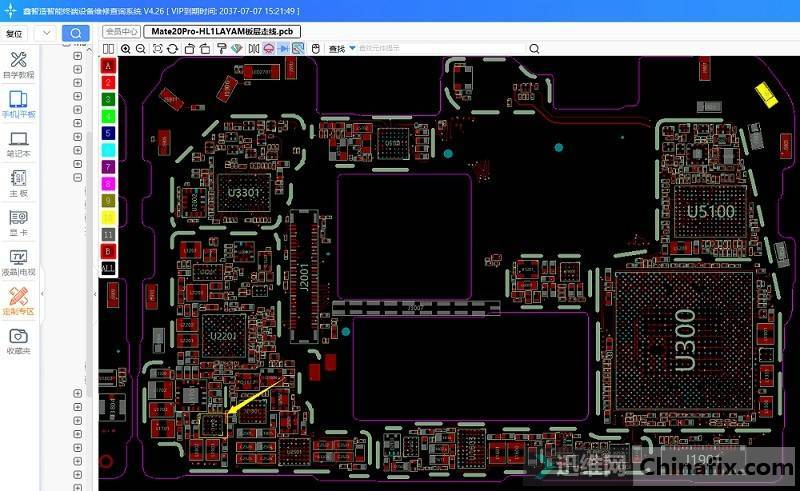Select the Mate20Pro-HL1LAYAM pcb tab
This screenshot has width=800, height=491.
point(222,31)
